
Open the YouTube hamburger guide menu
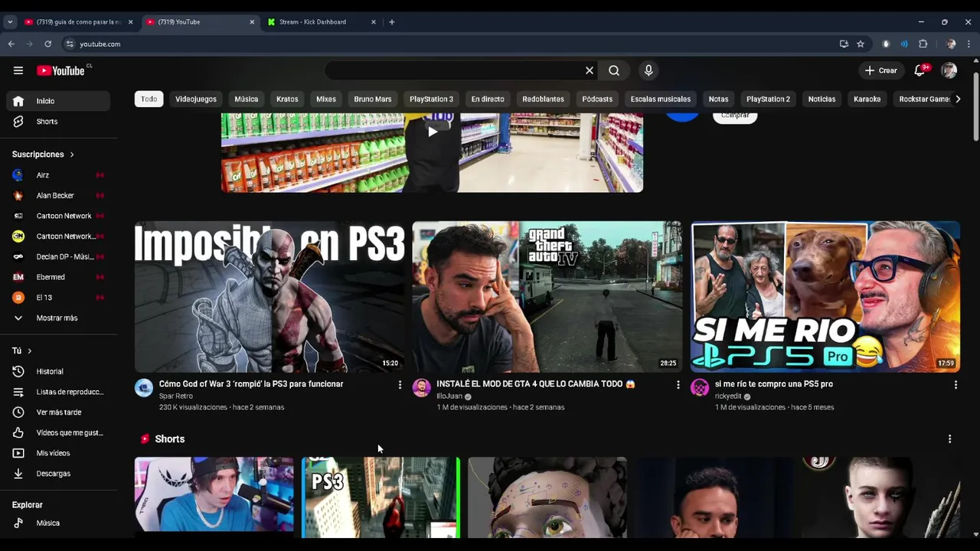point(18,70)
